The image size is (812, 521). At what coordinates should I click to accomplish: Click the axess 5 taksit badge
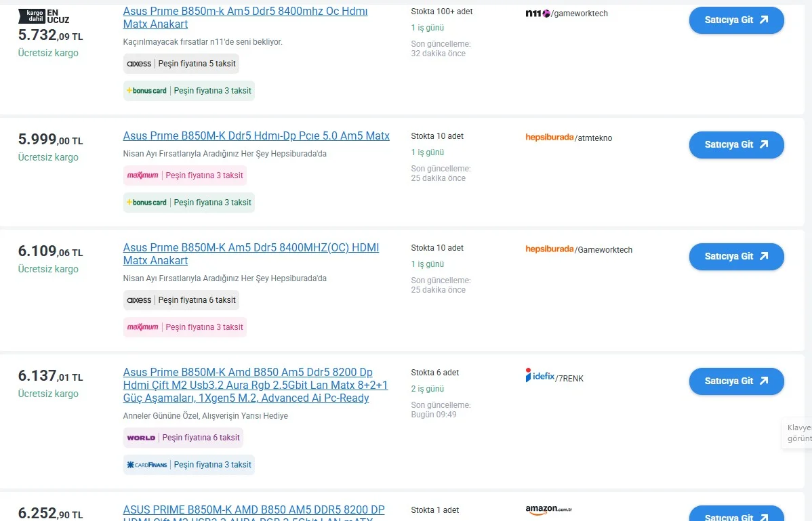(x=181, y=64)
